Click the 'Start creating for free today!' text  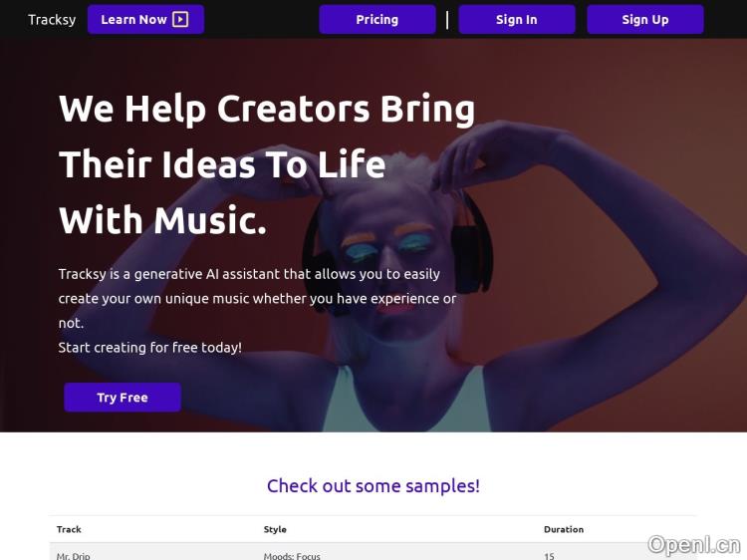150,347
